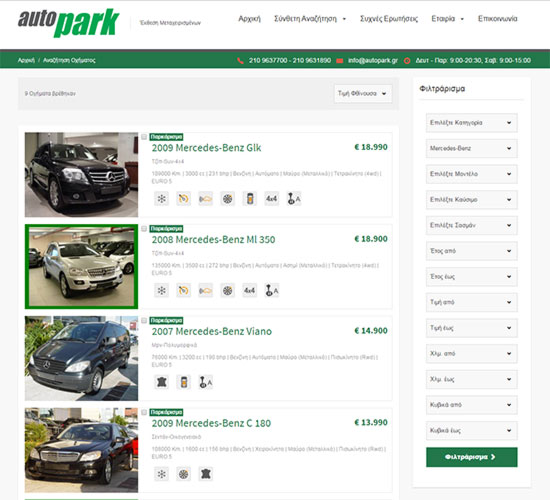Image resolution: width=550 pixels, height=500 pixels.
Task: Tick compare checkbox for 2009 Mercedes-Benz C 180
Action: pyautogui.click(x=144, y=412)
